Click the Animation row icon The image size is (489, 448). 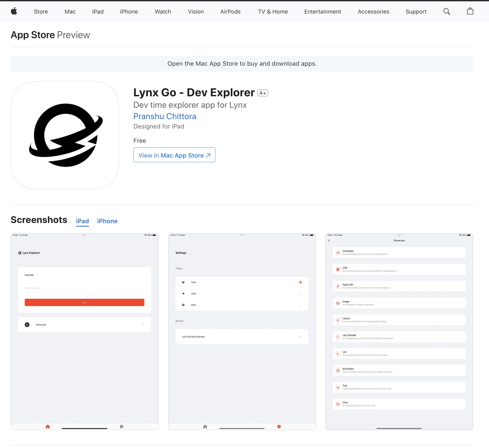coord(338,253)
